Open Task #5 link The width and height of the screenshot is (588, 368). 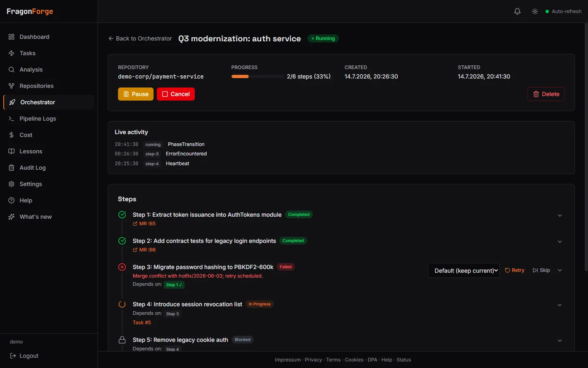coord(142,323)
